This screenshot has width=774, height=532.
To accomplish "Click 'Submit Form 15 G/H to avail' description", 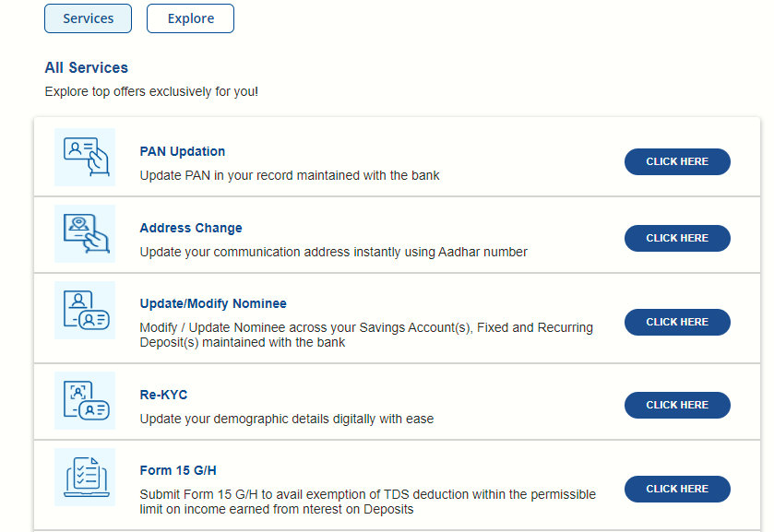I will (x=368, y=502).
